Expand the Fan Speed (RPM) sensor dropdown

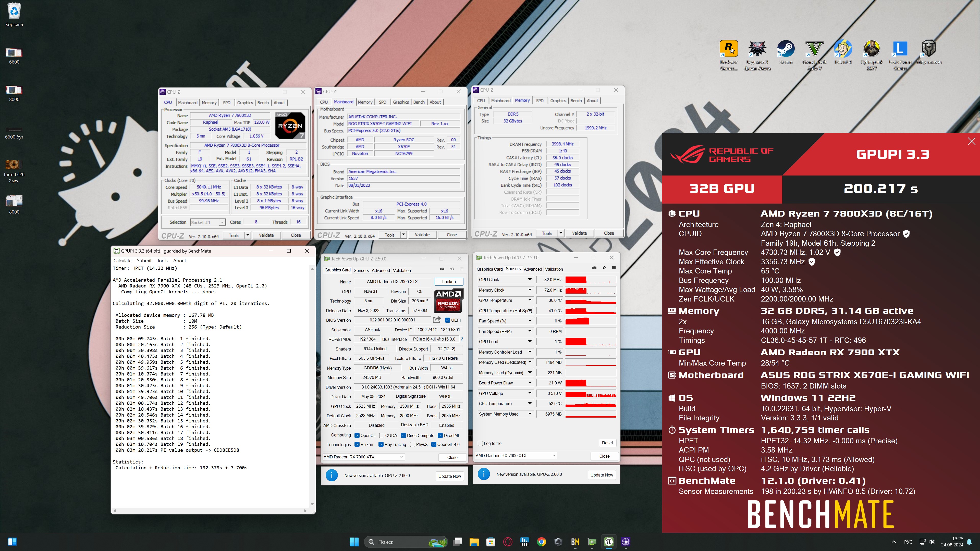click(530, 331)
